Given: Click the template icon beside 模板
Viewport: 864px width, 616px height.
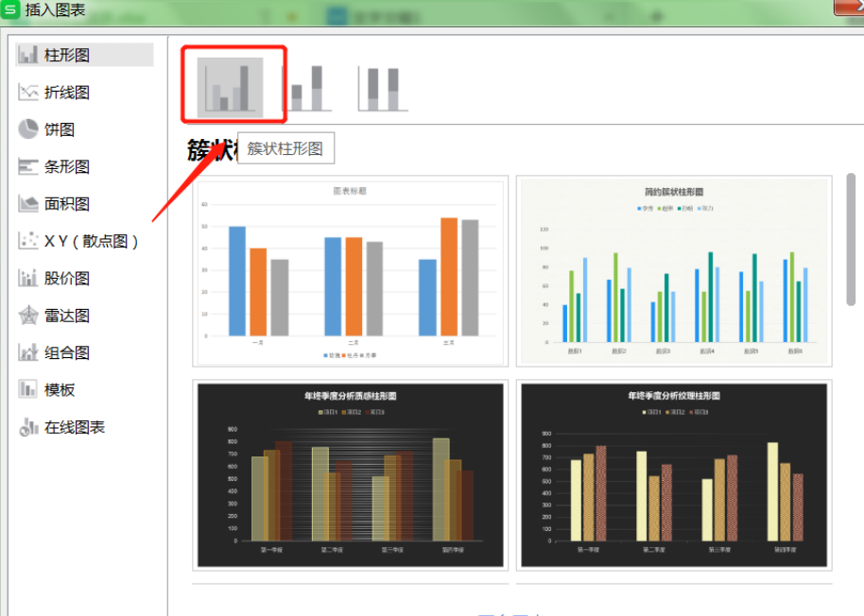Looking at the screenshot, I should coord(28,389).
